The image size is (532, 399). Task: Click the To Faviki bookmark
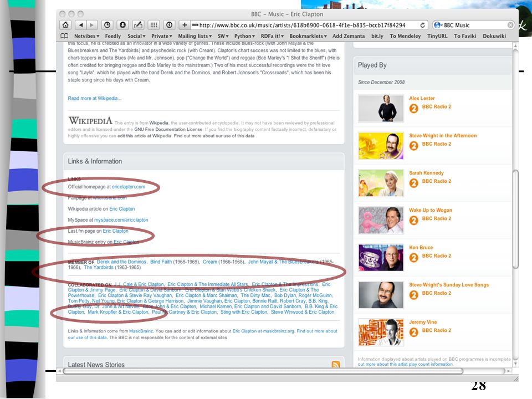coord(465,36)
